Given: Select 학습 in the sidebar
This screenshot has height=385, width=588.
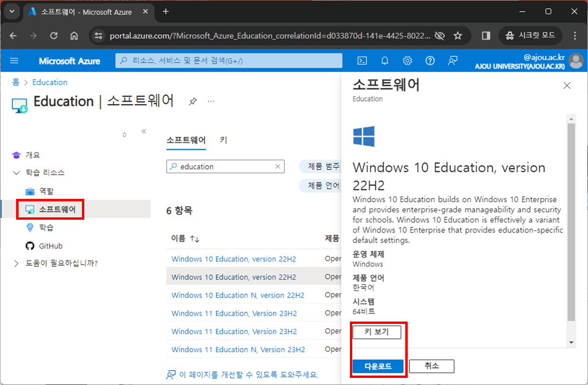Looking at the screenshot, I should (x=46, y=228).
